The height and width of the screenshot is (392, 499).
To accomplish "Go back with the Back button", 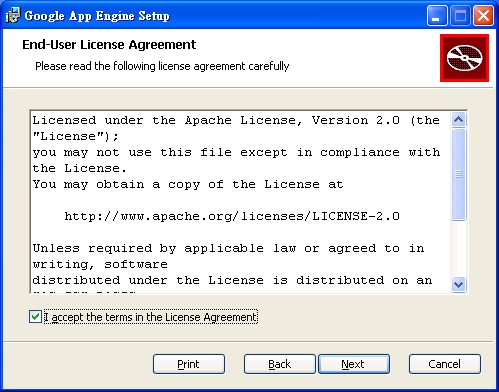I will click(279, 364).
